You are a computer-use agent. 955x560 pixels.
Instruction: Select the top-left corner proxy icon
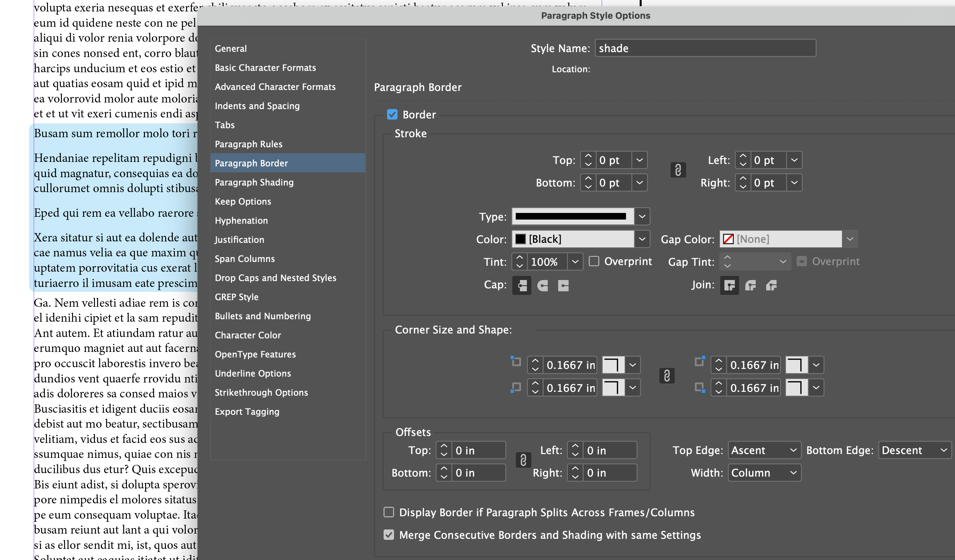pos(515,362)
